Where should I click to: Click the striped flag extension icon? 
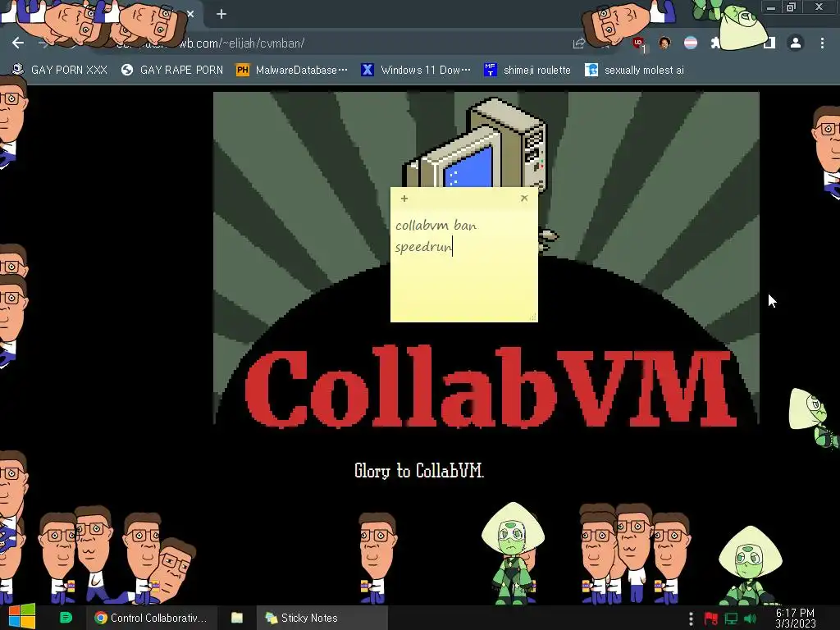691,43
